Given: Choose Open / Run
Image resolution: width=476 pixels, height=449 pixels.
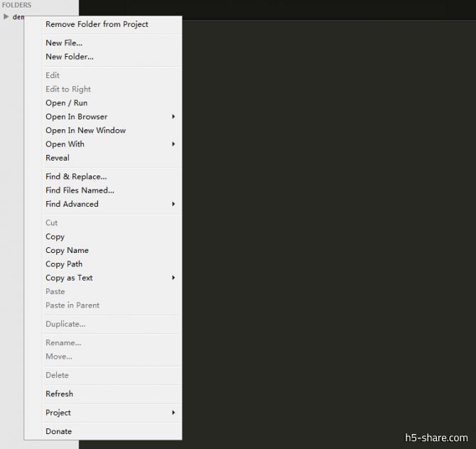Looking at the screenshot, I should [103, 103].
